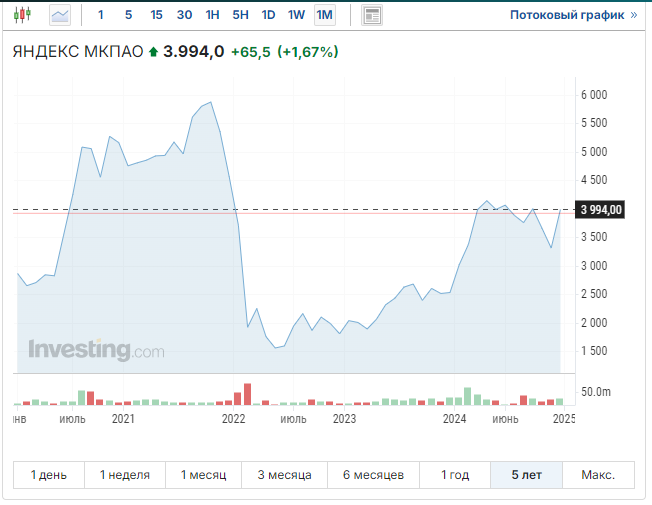Open the news overlay icon in toolbar

click(372, 15)
